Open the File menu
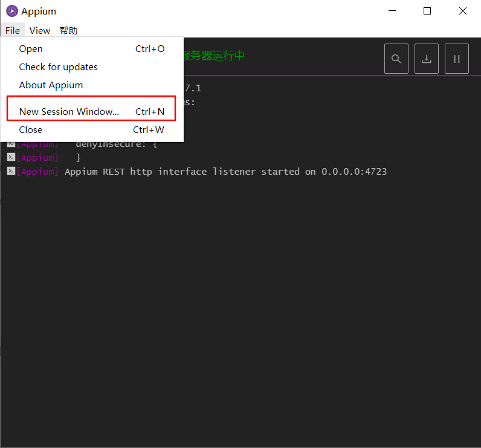481x448 pixels. pos(13,31)
